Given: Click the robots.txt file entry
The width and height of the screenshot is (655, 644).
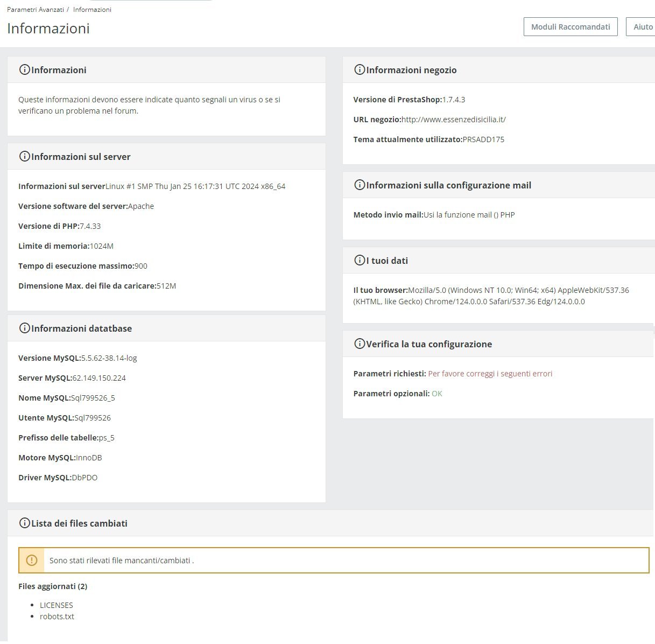Looking at the screenshot, I should pyautogui.click(x=57, y=617).
